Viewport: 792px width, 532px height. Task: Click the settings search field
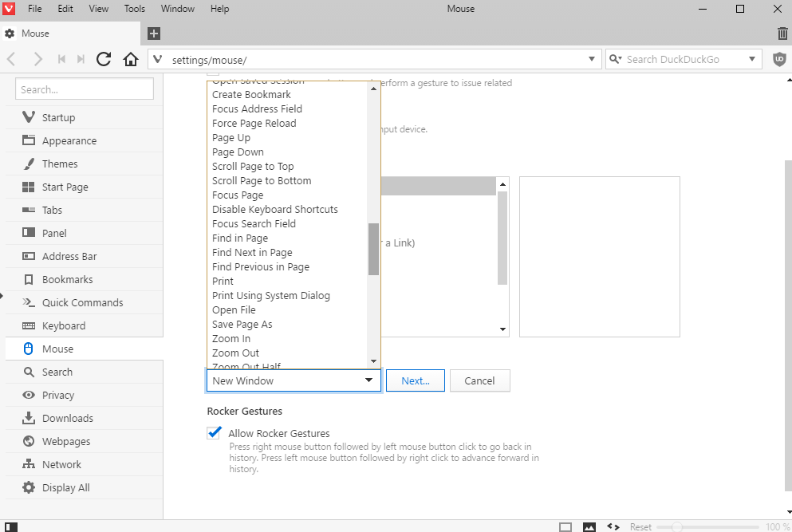click(85, 89)
